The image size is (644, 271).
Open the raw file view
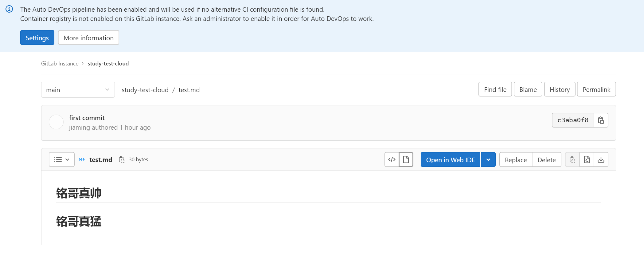click(x=587, y=159)
